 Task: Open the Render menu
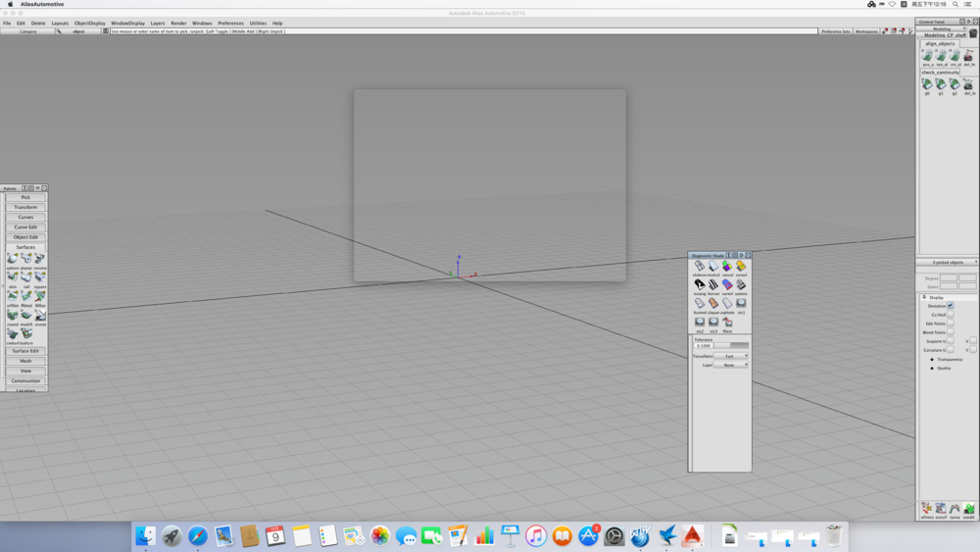(178, 24)
